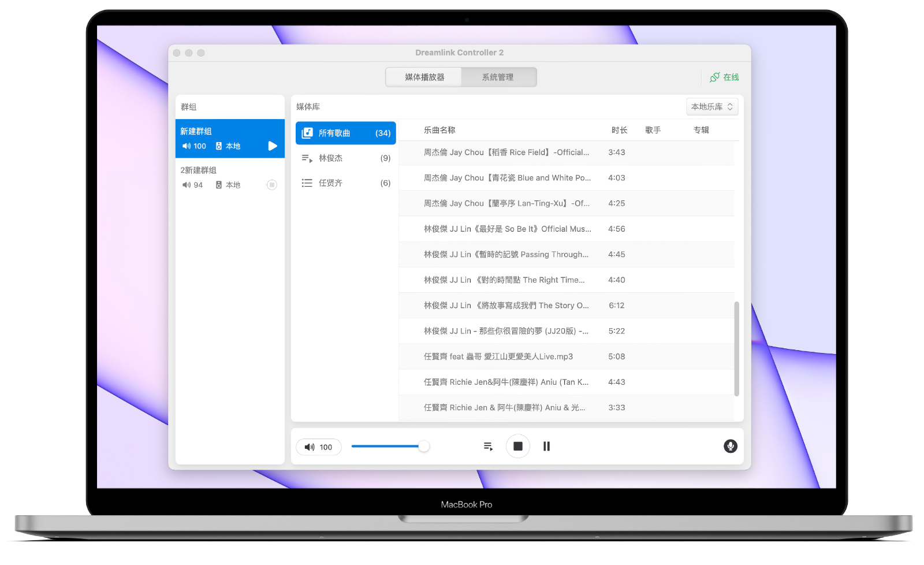Viewport: 924px width, 565px height.
Task: Open the 本地乐库 dropdown
Action: click(712, 107)
